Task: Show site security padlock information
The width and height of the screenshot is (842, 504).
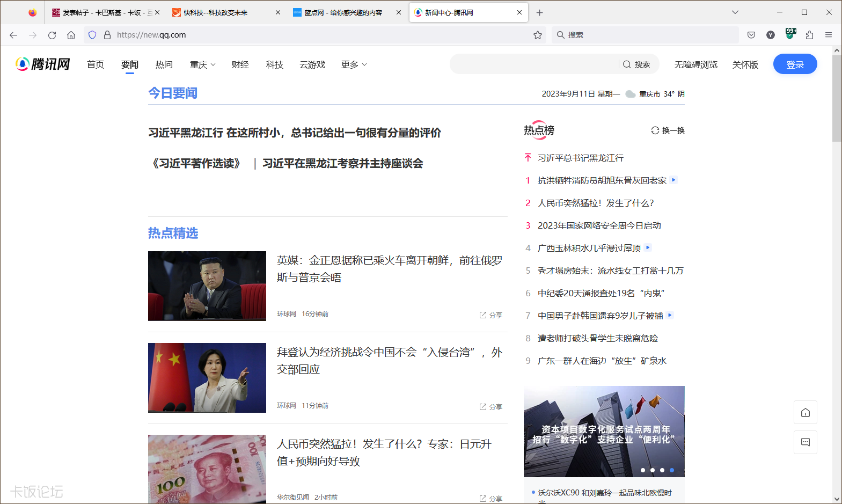Action: (107, 35)
